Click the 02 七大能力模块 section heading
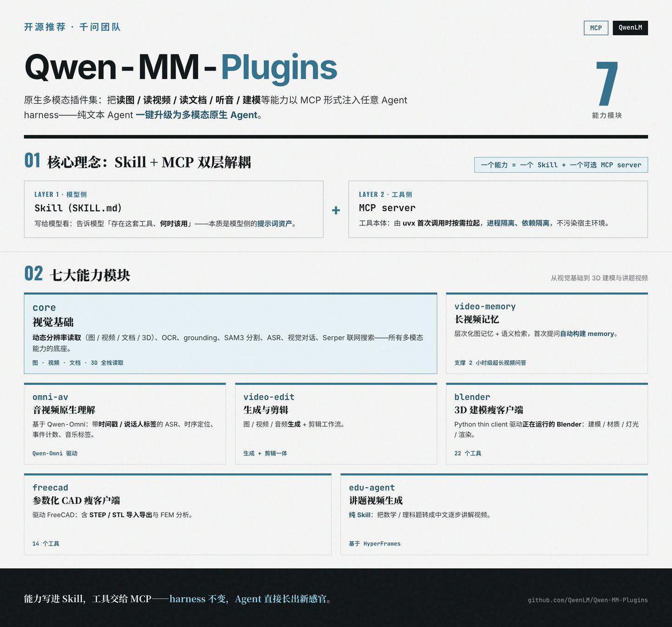 (x=77, y=275)
